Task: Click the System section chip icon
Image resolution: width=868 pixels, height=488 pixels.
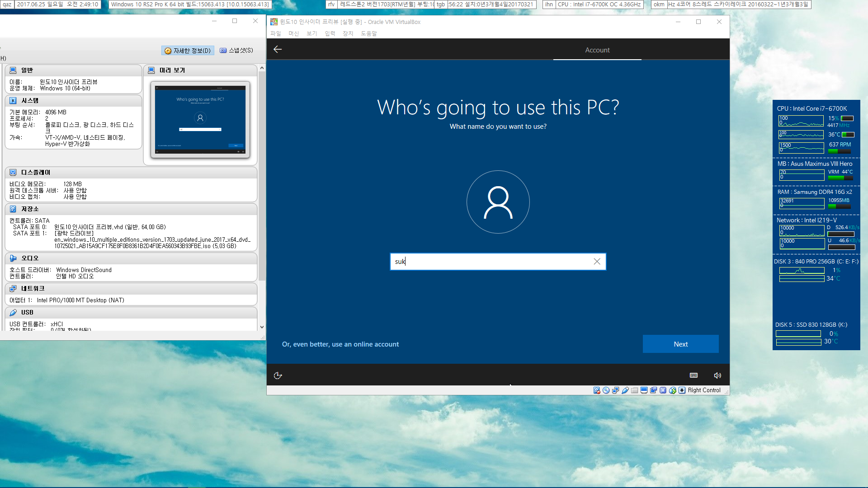Action: [x=13, y=100]
